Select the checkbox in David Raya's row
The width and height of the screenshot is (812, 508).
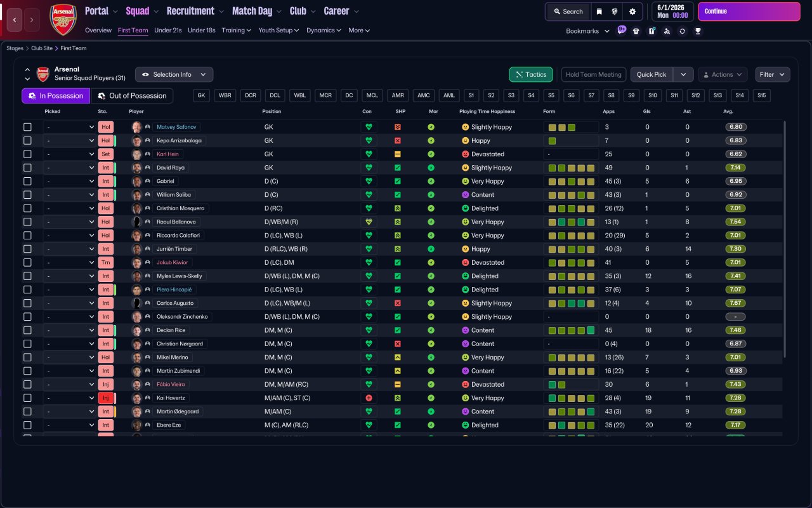pos(27,168)
